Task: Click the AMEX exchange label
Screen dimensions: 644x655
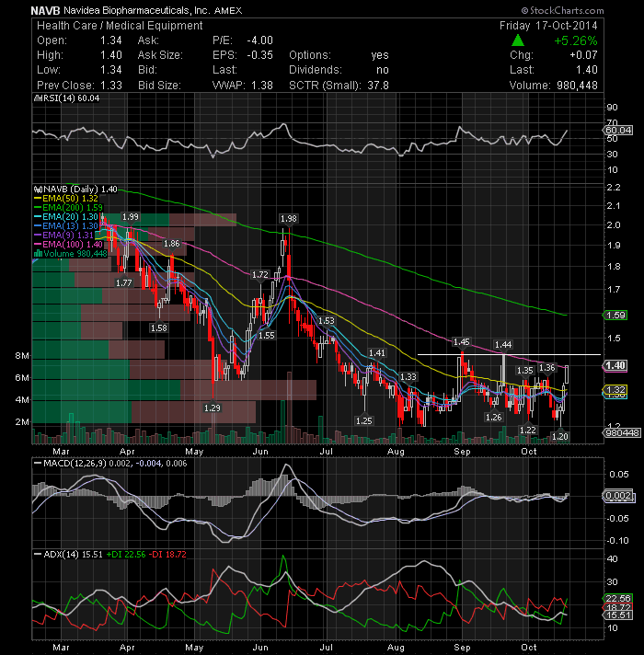Action: [228, 10]
